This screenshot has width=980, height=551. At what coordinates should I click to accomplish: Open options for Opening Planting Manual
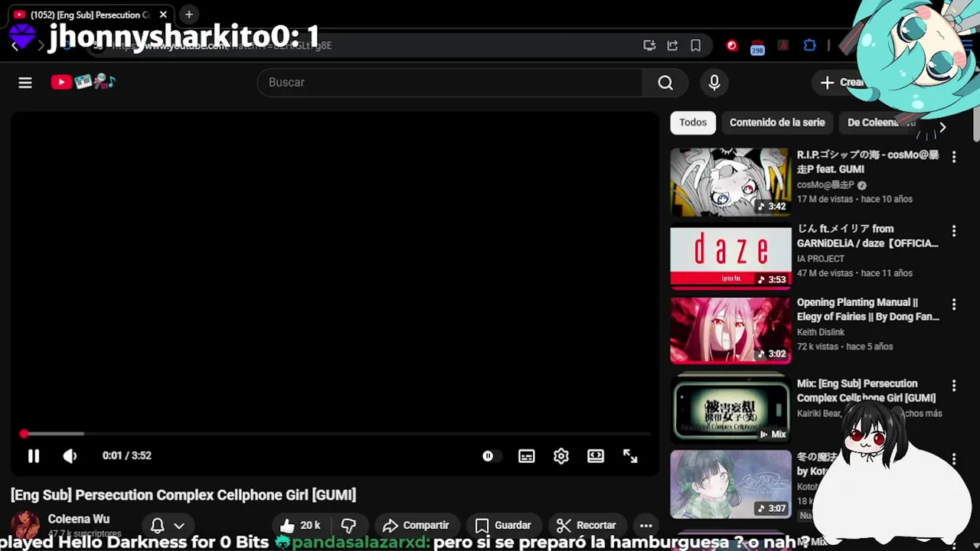coord(954,305)
